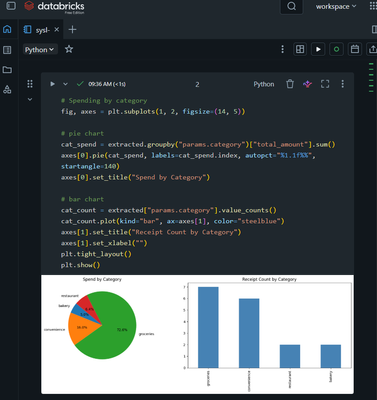Viewport: 377px width, 400px height.
Task: Click the plt.subplots code line
Action: click(x=153, y=112)
